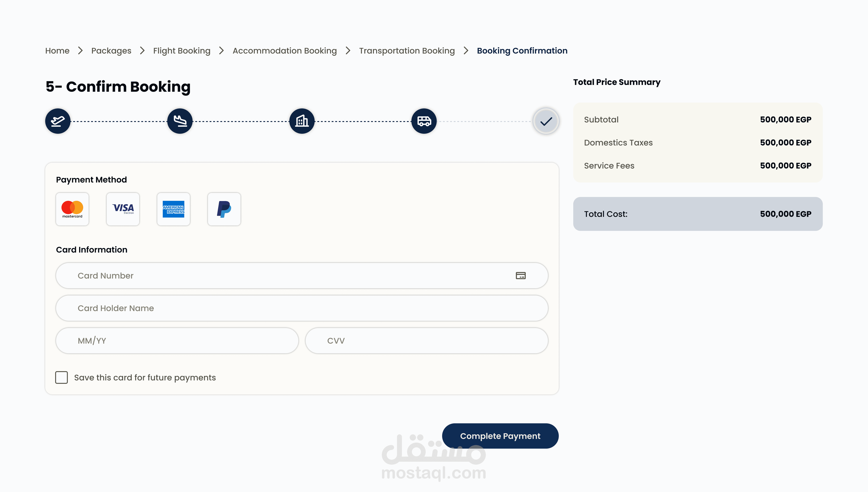Choose Mastercard as payment method
The width and height of the screenshot is (868, 492).
pyautogui.click(x=72, y=209)
